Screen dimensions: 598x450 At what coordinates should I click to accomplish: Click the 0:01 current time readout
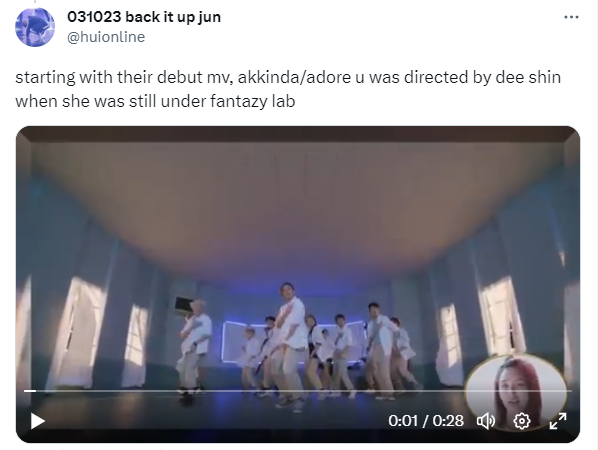[x=403, y=421]
